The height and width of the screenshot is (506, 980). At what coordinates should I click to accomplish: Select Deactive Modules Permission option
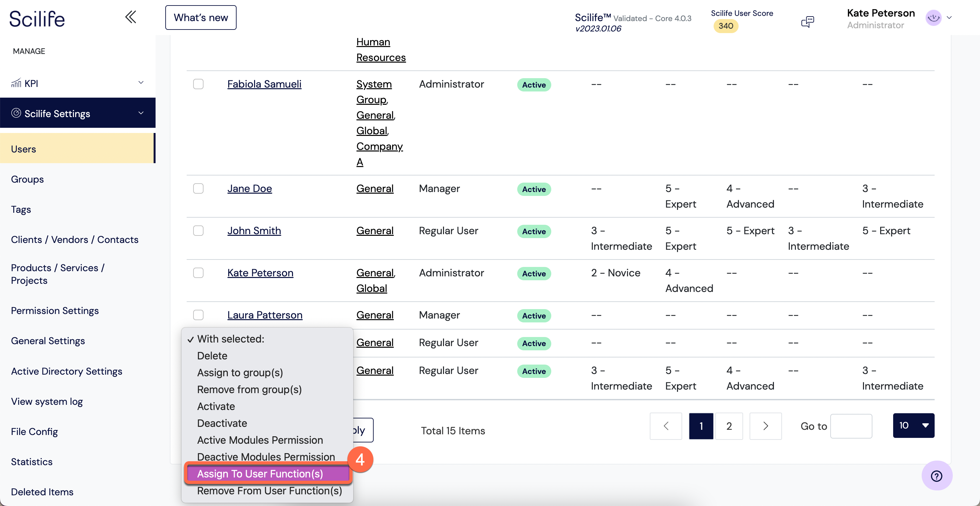click(267, 457)
